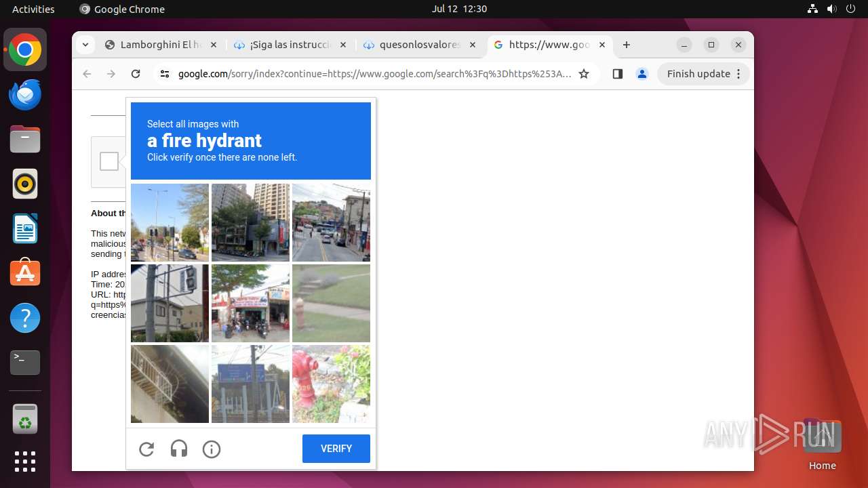
Task: Open power menu in top bar
Action: point(850,9)
